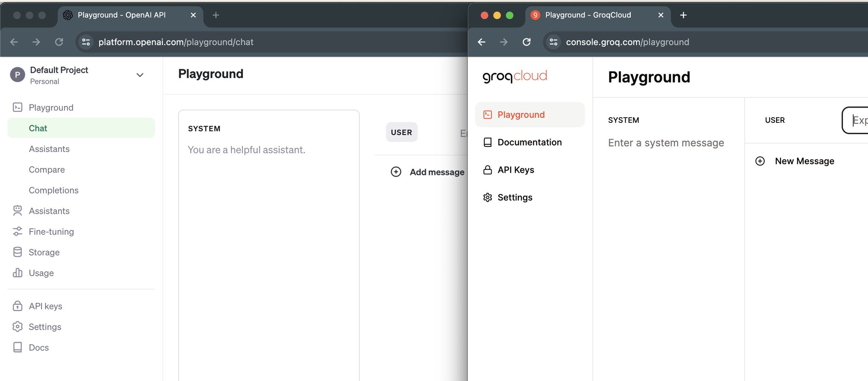Click the Docs book icon in OpenAI sidebar

pos(17,348)
